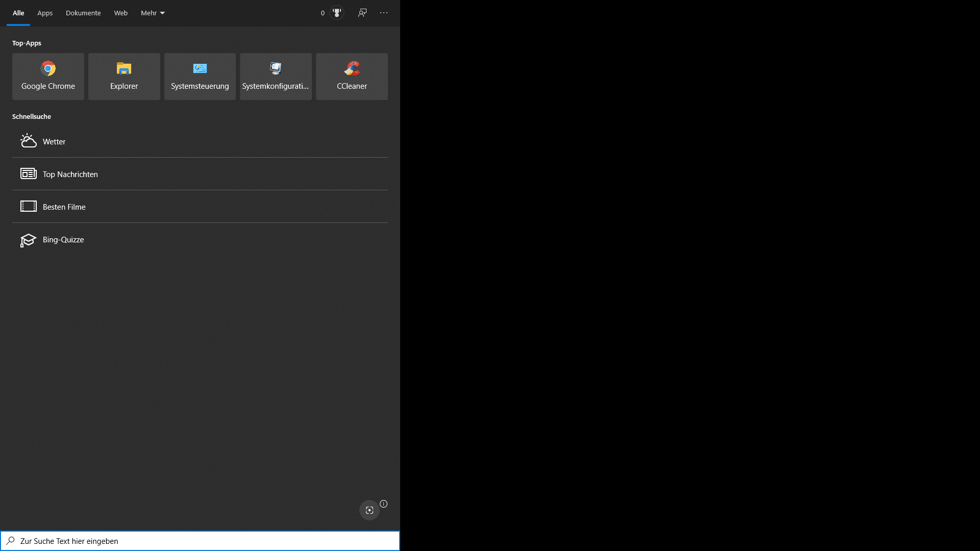The width and height of the screenshot is (980, 551).
Task: Click the rewards trophy icon
Action: pyautogui.click(x=337, y=13)
